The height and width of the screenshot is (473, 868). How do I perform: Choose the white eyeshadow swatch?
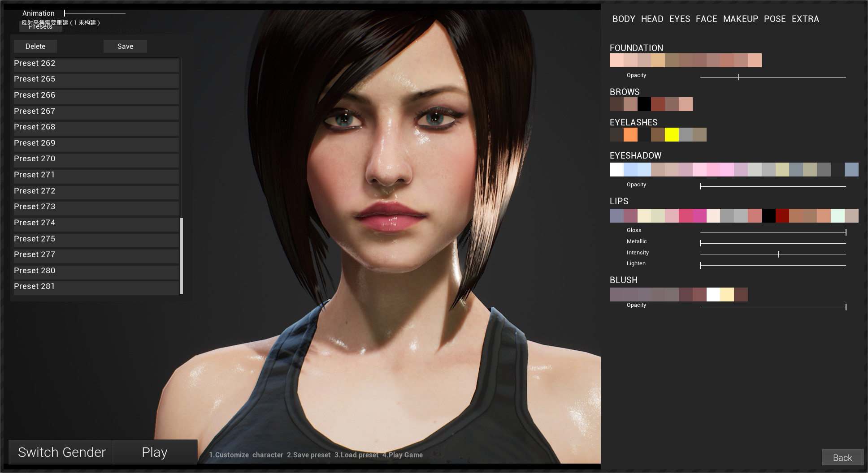coord(616,170)
